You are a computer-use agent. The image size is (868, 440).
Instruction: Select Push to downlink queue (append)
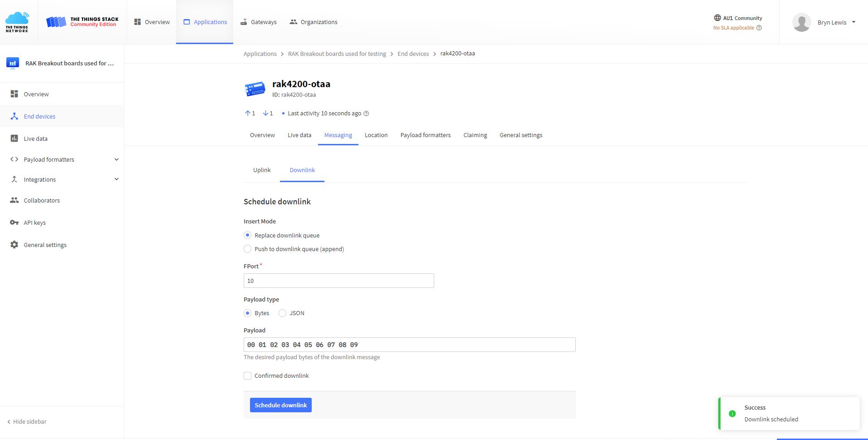point(248,249)
